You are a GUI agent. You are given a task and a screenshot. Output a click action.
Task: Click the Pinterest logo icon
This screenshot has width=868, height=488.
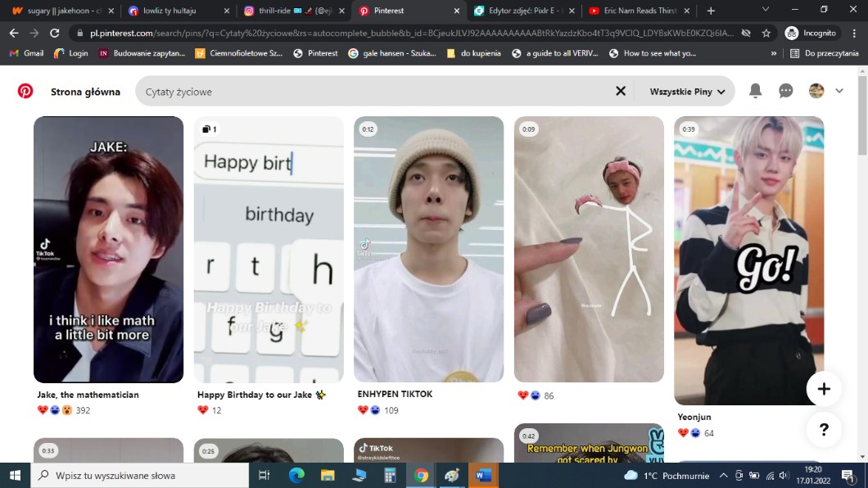pos(25,91)
